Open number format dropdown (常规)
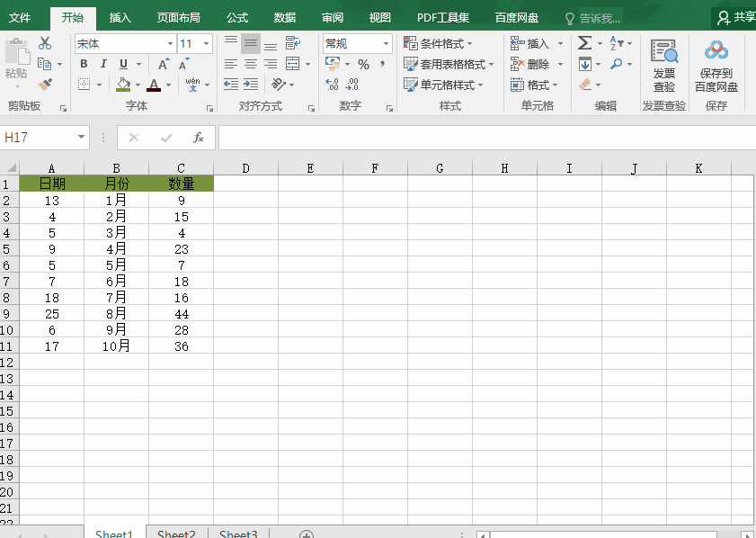This screenshot has width=756, height=538. click(x=387, y=43)
